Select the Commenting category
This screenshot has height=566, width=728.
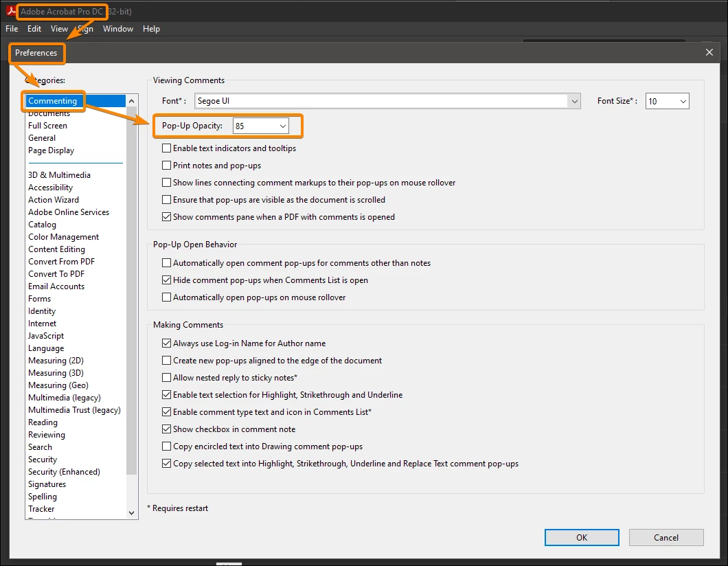pyautogui.click(x=76, y=101)
